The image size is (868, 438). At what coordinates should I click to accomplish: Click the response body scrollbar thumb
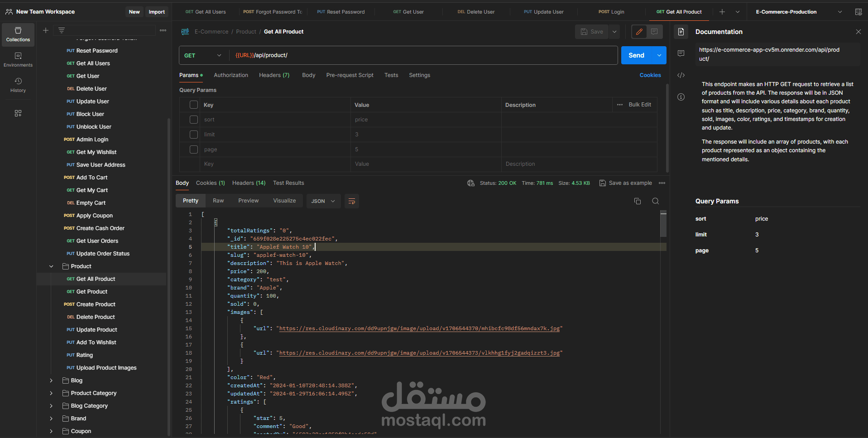point(663,224)
